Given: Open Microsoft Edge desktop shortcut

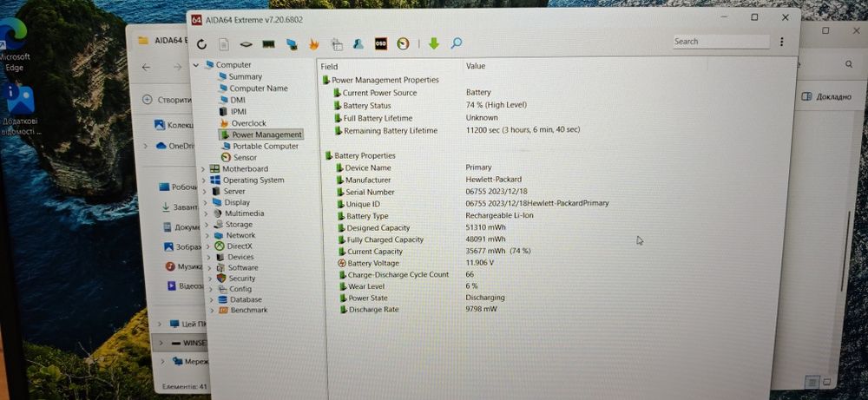Looking at the screenshot, I should [13, 45].
